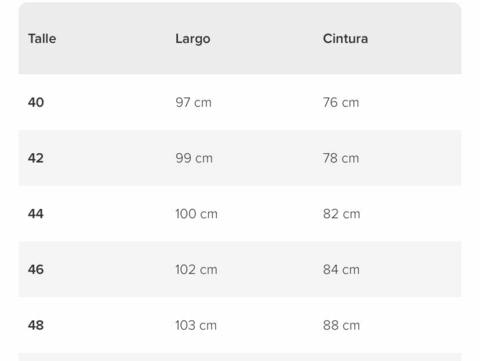
Task: Select size 44 in the table
Action: click(x=36, y=214)
